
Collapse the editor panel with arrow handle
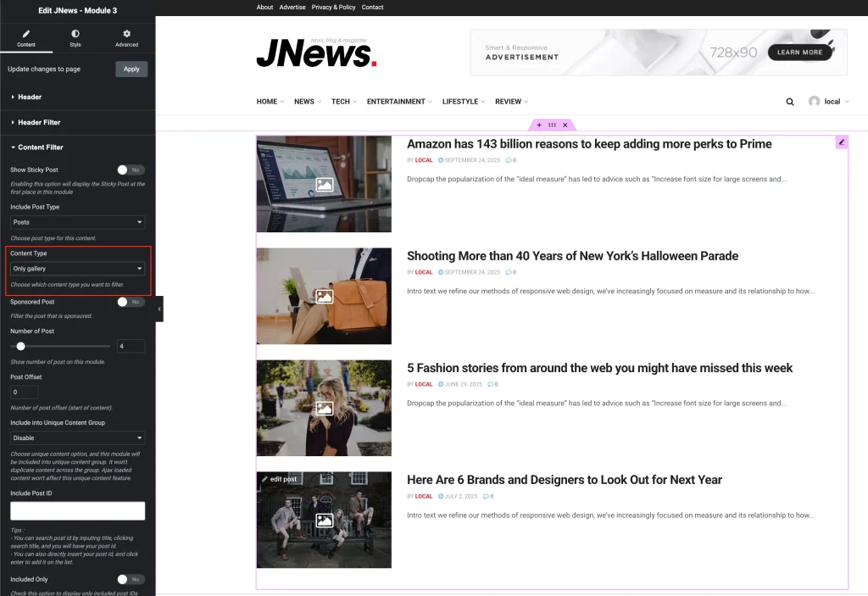(x=159, y=309)
